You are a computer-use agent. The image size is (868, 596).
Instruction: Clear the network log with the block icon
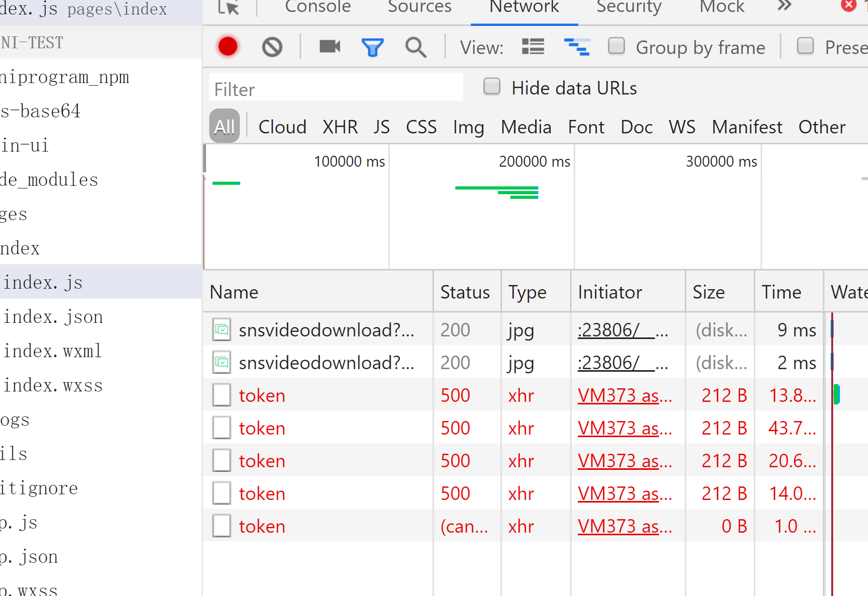272,47
